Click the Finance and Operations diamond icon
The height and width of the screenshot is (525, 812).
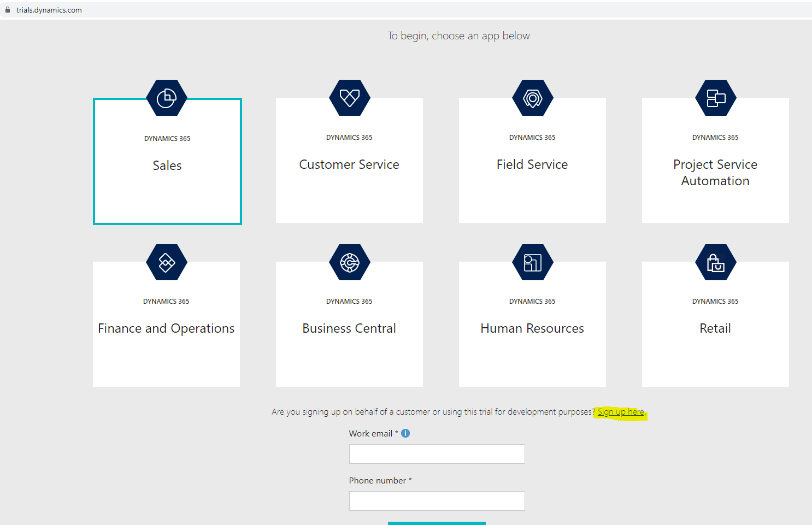[x=167, y=262]
